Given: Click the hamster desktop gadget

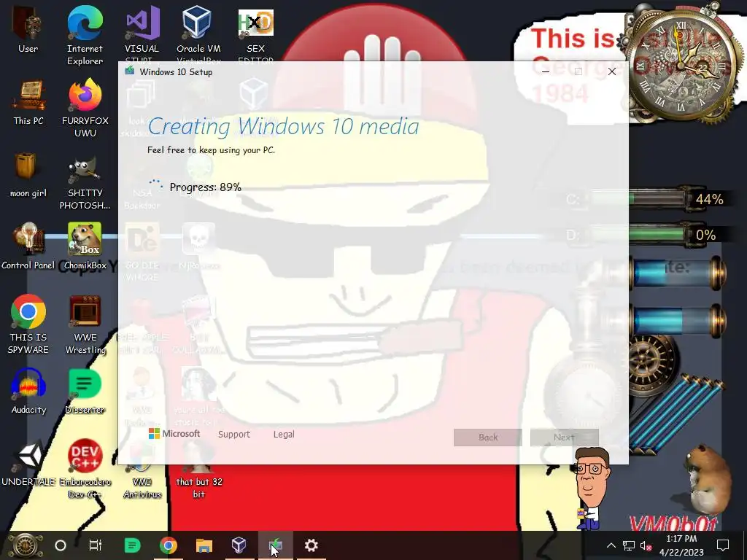Looking at the screenshot, I should tap(707, 480).
